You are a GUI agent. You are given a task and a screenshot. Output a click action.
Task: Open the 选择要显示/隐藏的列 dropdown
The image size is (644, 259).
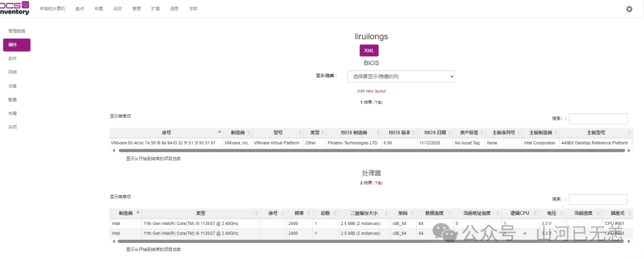pyautogui.click(x=401, y=76)
